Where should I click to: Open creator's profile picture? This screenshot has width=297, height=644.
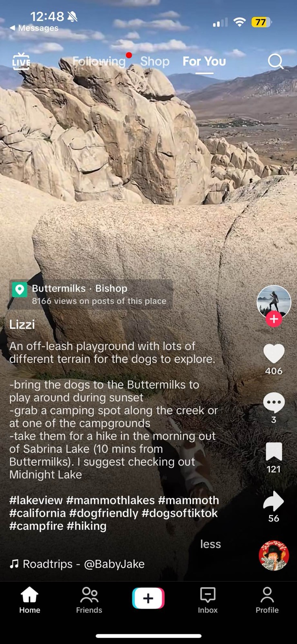[274, 302]
